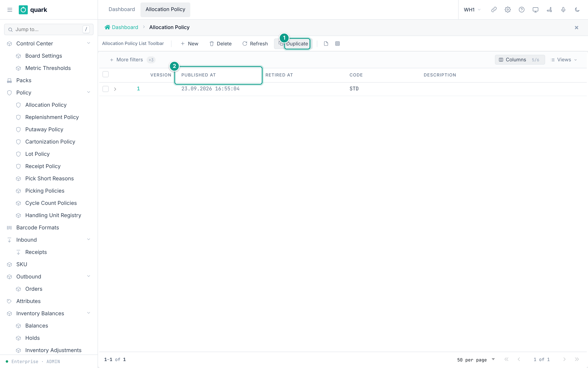
Task: Go to the first page arrow
Action: (x=506, y=359)
